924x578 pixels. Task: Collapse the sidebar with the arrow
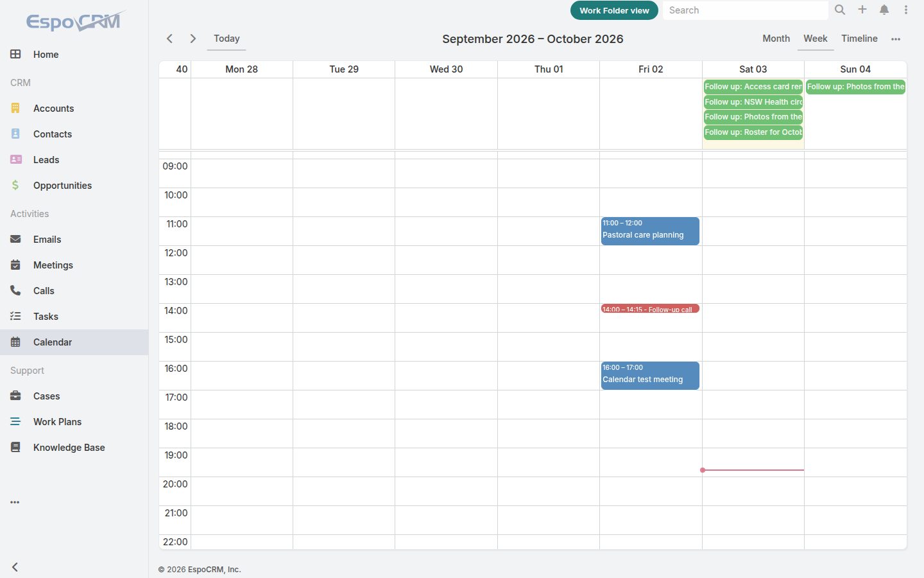coord(15,567)
